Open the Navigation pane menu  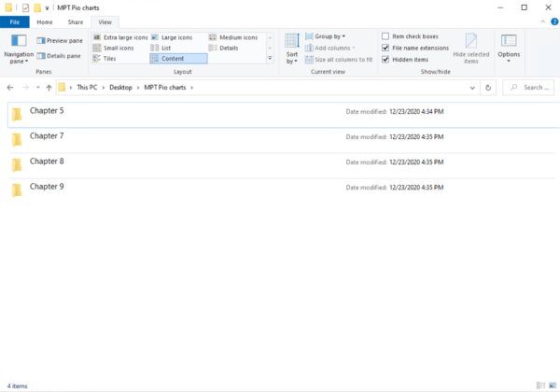(x=19, y=49)
